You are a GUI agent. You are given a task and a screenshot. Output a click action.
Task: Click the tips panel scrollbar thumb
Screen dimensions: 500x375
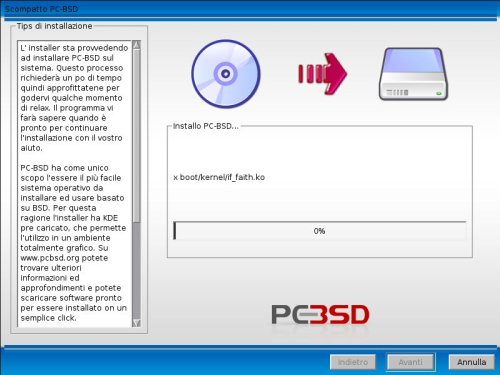(x=136, y=136)
